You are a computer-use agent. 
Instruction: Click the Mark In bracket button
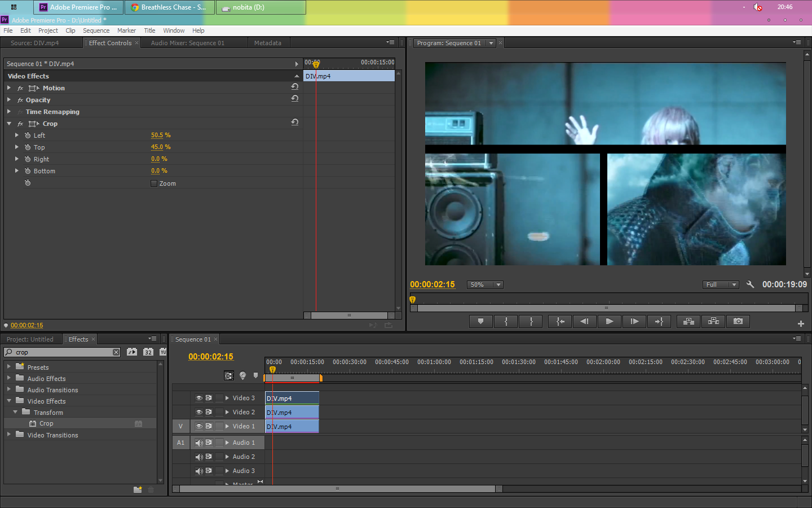[506, 321]
